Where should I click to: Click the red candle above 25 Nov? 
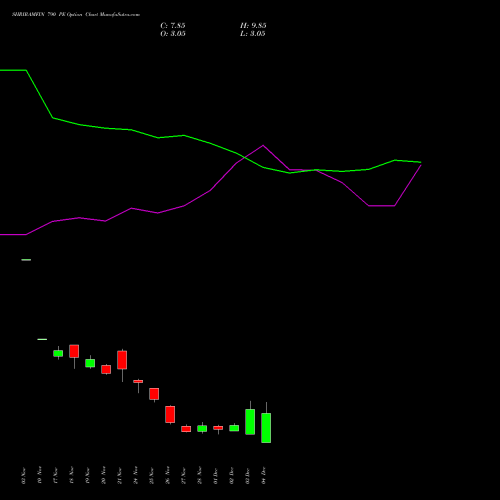[x=154, y=394]
